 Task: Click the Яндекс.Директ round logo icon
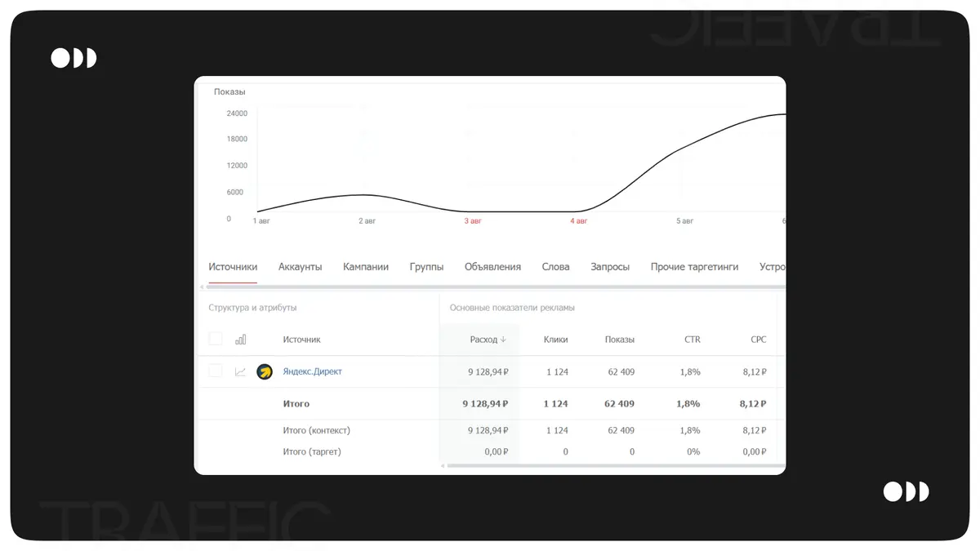(x=265, y=371)
